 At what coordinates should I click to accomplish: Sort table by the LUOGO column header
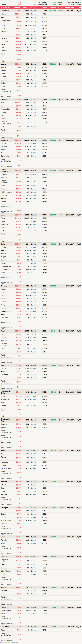click(3, 4)
